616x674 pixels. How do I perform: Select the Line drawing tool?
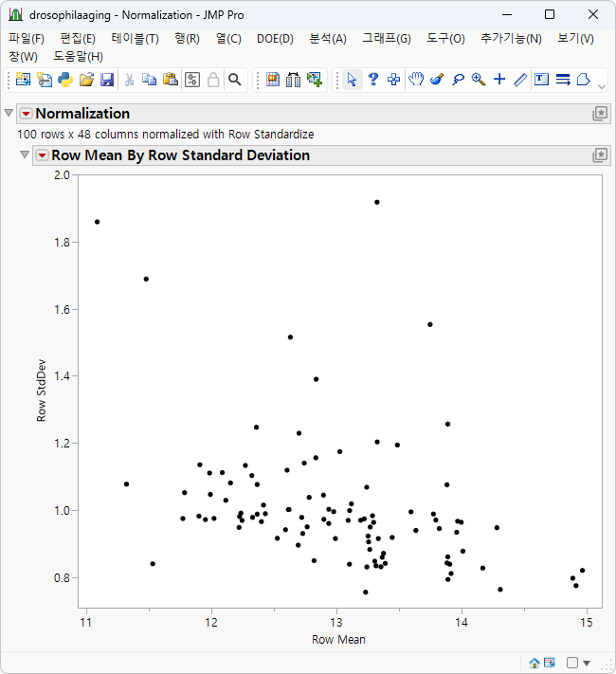[x=520, y=80]
